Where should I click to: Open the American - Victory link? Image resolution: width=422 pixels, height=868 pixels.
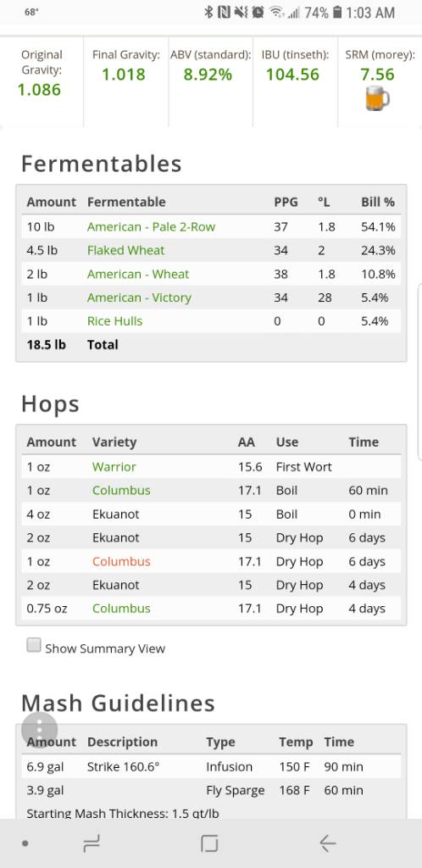pyautogui.click(x=139, y=298)
